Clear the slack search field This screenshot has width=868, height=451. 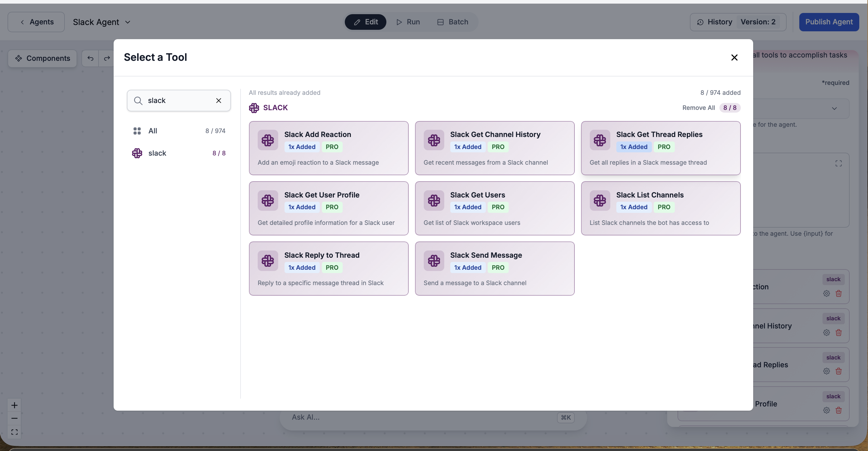(x=219, y=100)
